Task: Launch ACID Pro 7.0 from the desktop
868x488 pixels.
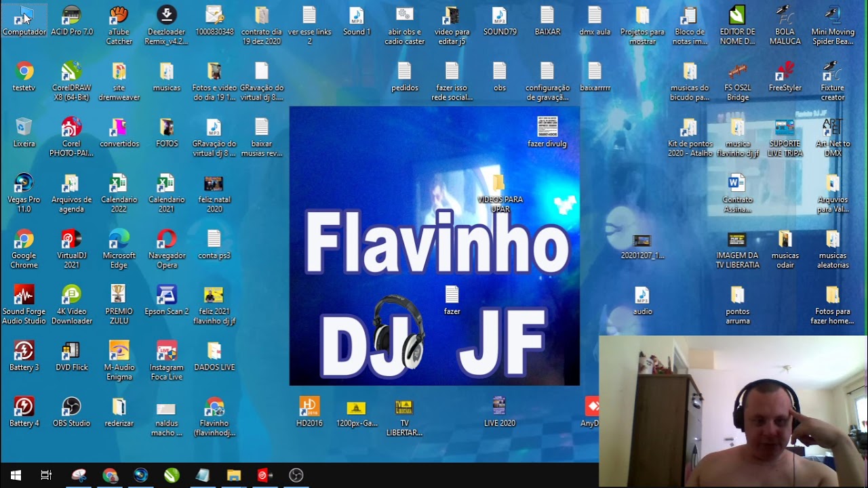Action: pyautogui.click(x=71, y=20)
